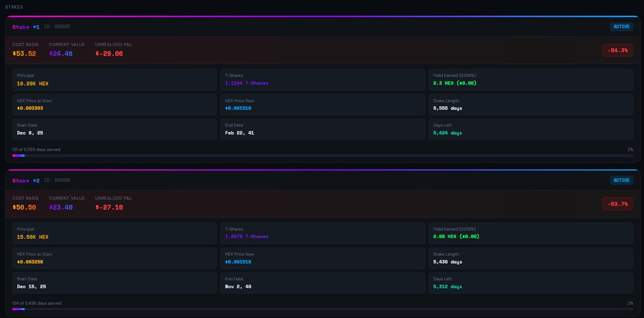The height and width of the screenshot is (318, 644).
Task: Select the 5,312 days left value
Action: point(448,286)
